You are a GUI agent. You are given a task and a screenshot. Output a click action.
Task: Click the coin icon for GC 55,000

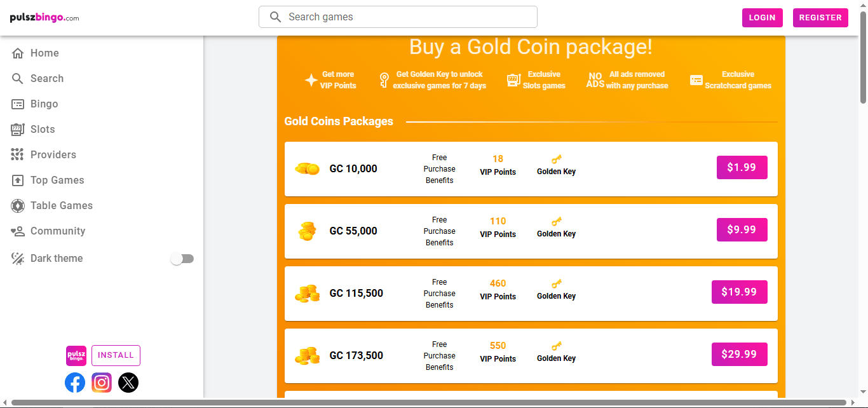pyautogui.click(x=307, y=231)
